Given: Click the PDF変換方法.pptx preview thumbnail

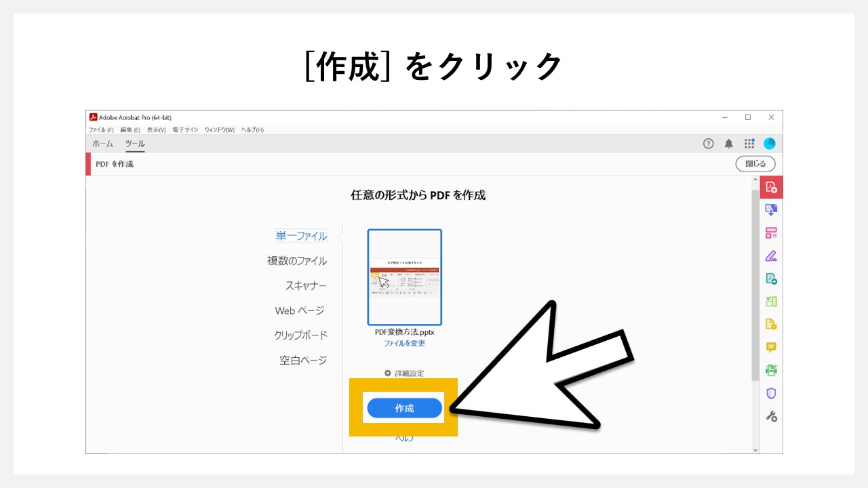Looking at the screenshot, I should (x=404, y=277).
